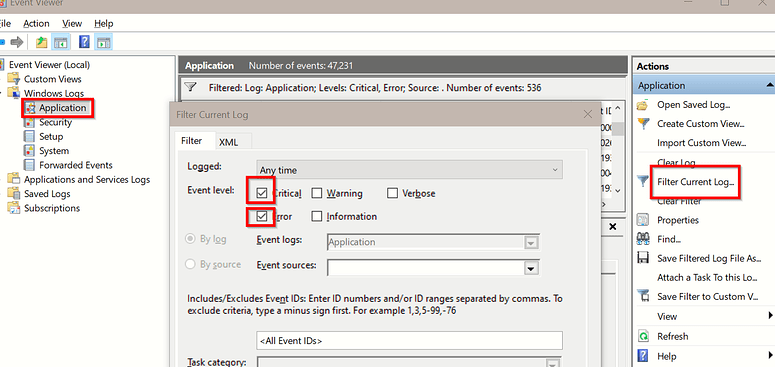Expand the View submenu arrow in Actions
This screenshot has width=775, height=367.
click(x=770, y=316)
